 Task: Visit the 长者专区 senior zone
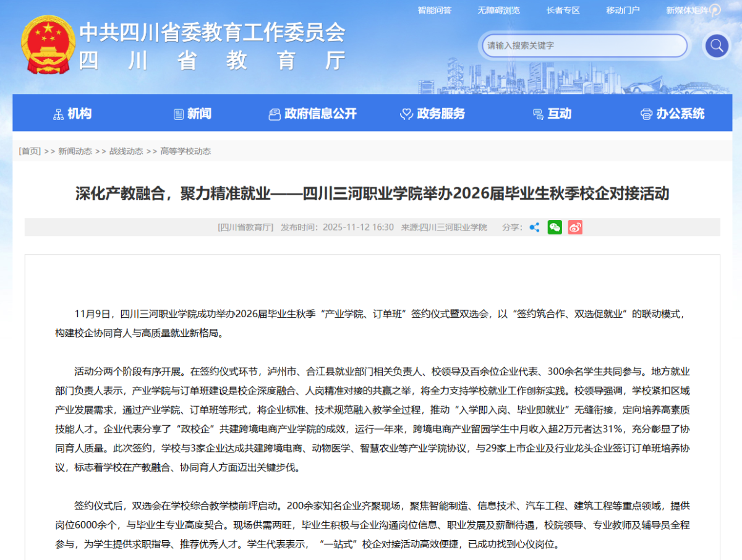coord(562,10)
